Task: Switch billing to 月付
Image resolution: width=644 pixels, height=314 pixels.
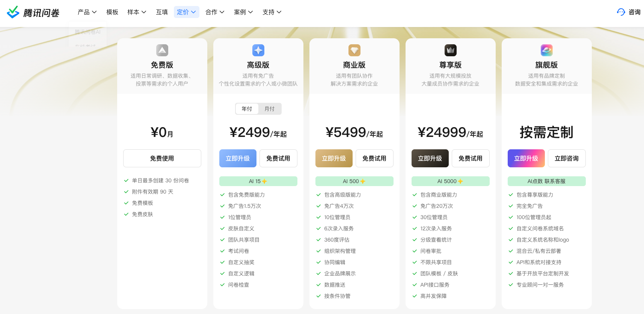Action: tap(270, 109)
